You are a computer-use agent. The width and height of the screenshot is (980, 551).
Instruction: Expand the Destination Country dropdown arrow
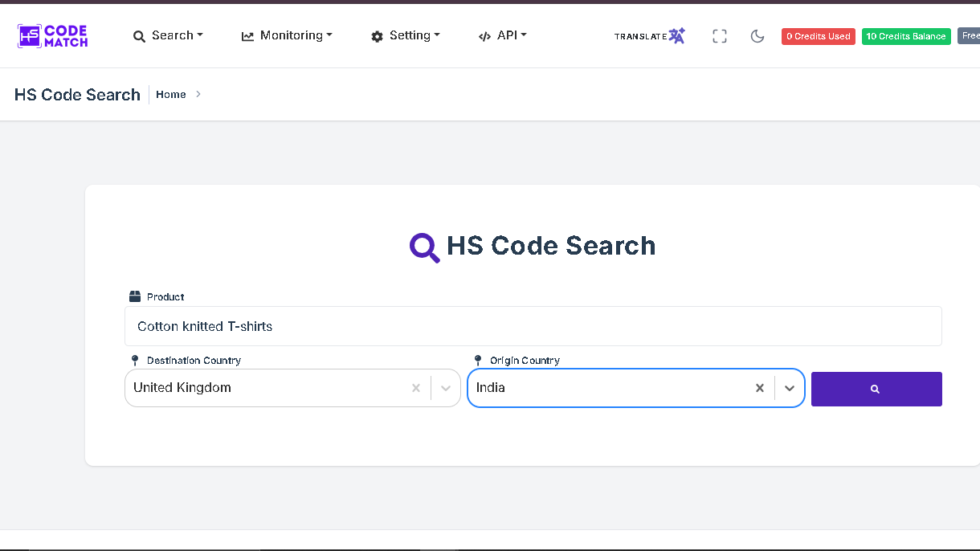tap(446, 388)
